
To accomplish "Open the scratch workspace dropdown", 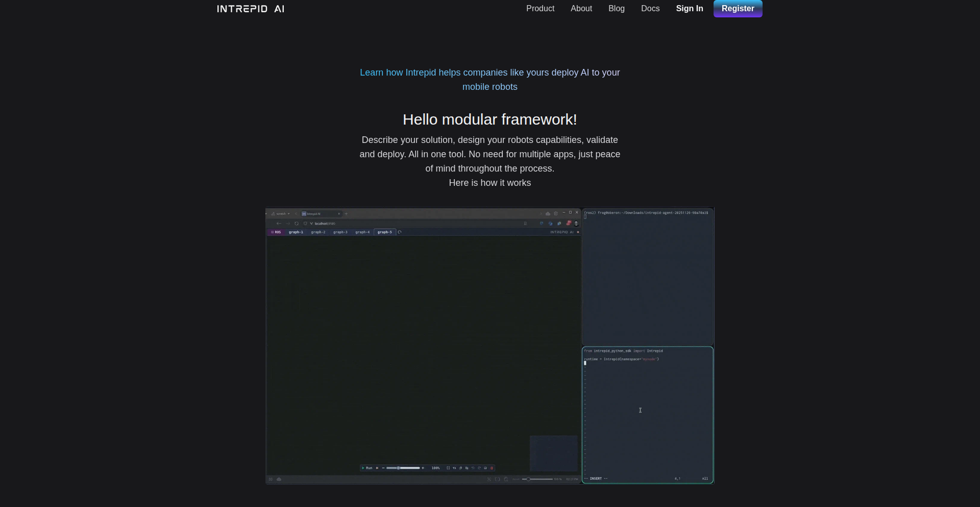I will click(281, 214).
